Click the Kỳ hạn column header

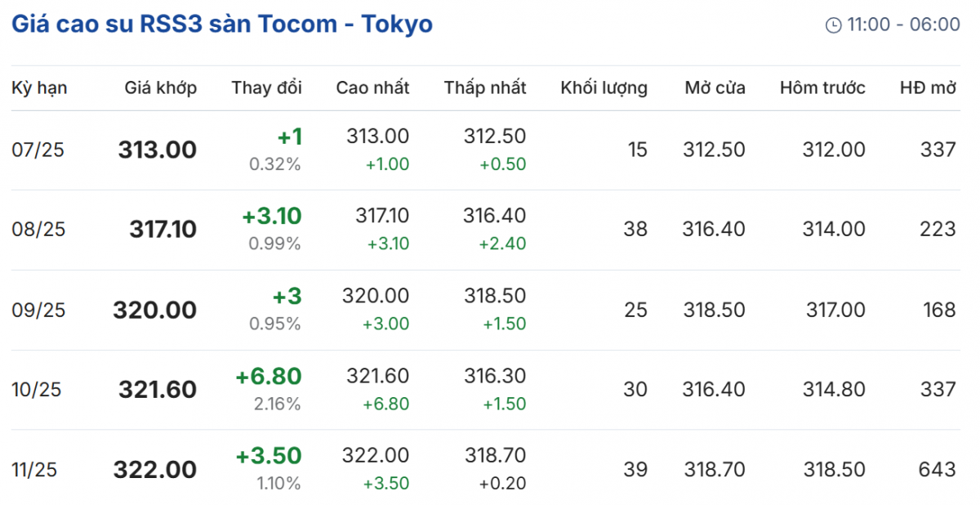point(39,88)
